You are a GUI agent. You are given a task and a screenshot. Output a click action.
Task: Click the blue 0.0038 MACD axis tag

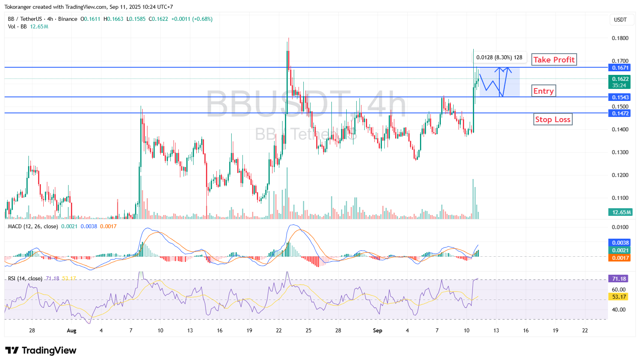(x=620, y=243)
